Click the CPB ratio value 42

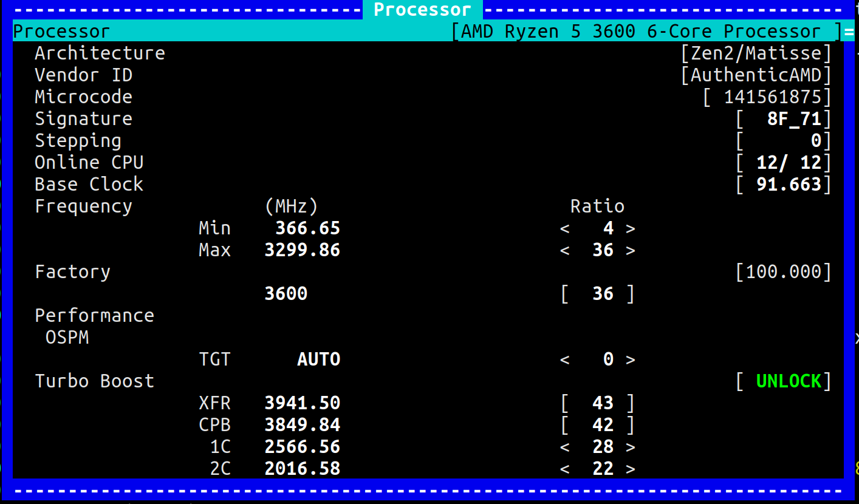603,426
